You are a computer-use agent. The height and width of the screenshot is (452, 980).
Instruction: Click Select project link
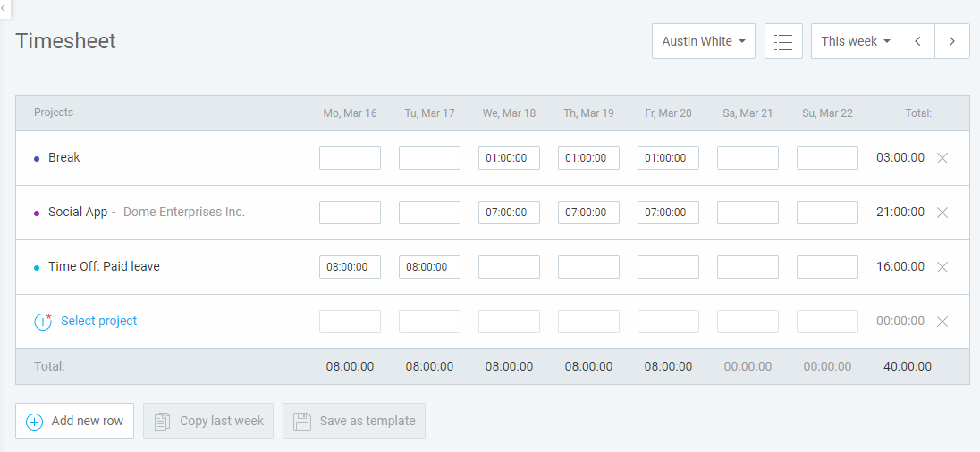(98, 321)
